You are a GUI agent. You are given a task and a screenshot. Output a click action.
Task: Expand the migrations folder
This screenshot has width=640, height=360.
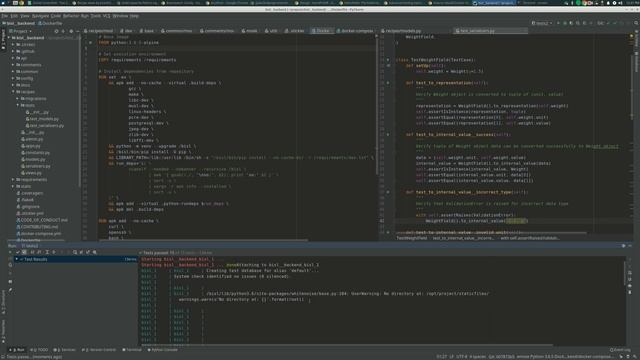(x=18, y=98)
